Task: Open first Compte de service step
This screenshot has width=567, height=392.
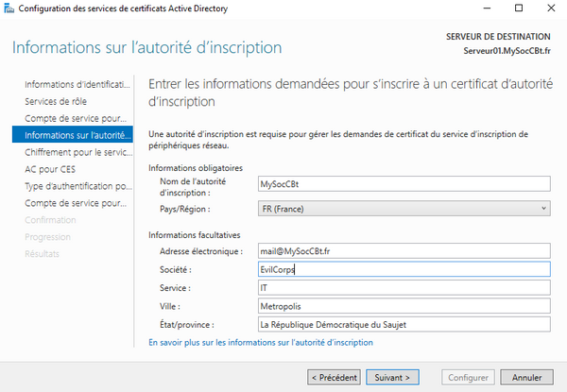Action: 76,118
